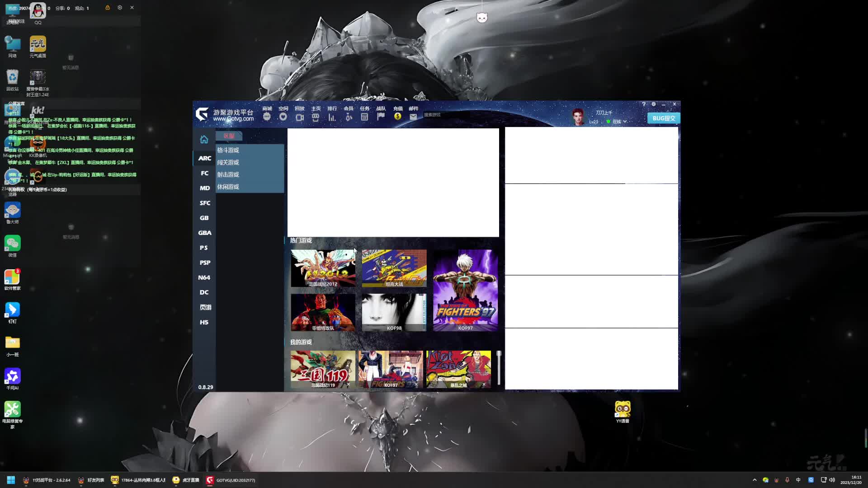Image resolution: width=868 pixels, height=488 pixels.
Task: Open the 回放 replay camera icon
Action: point(299,117)
